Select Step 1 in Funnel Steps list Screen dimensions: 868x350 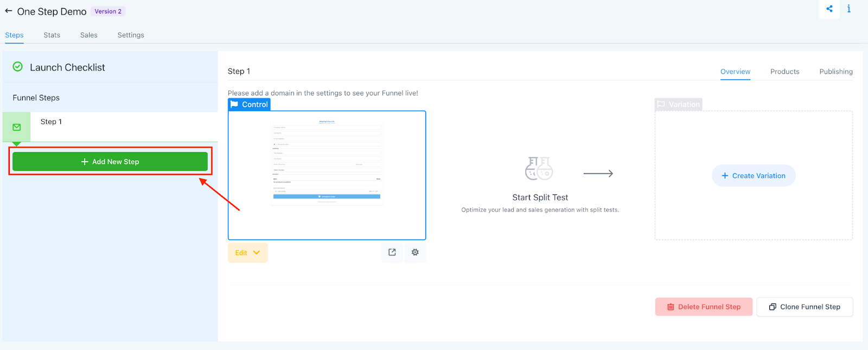coord(52,122)
